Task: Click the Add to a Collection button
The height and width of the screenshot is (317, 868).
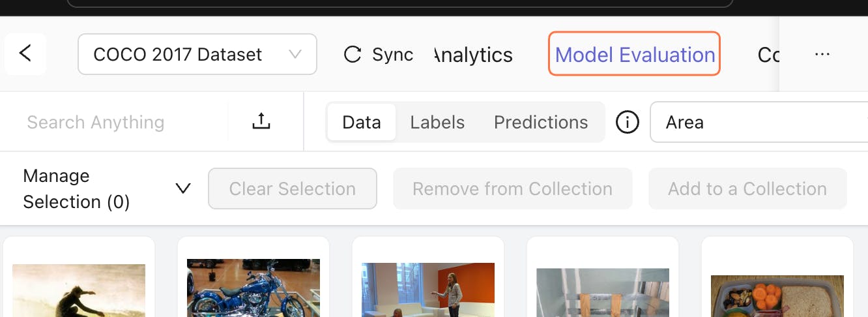Action: (747, 189)
